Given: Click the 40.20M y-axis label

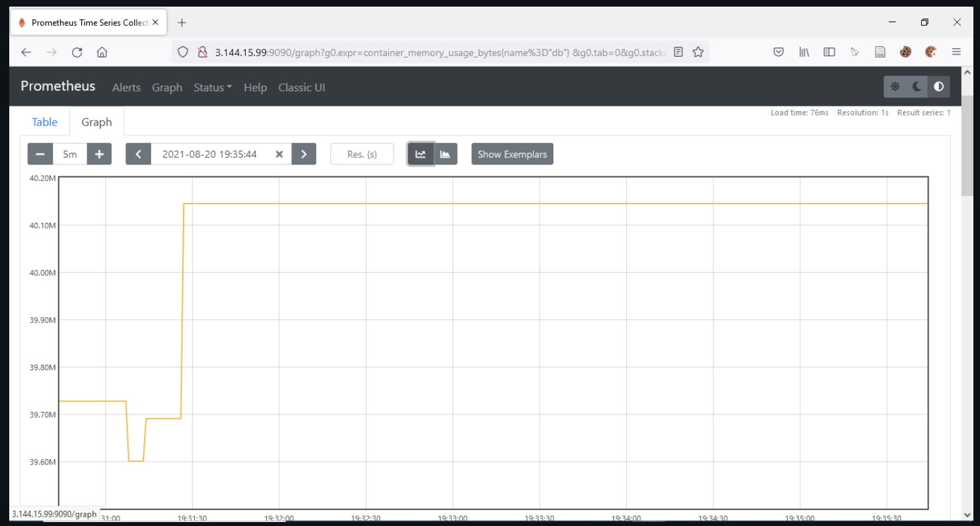Looking at the screenshot, I should [x=42, y=178].
